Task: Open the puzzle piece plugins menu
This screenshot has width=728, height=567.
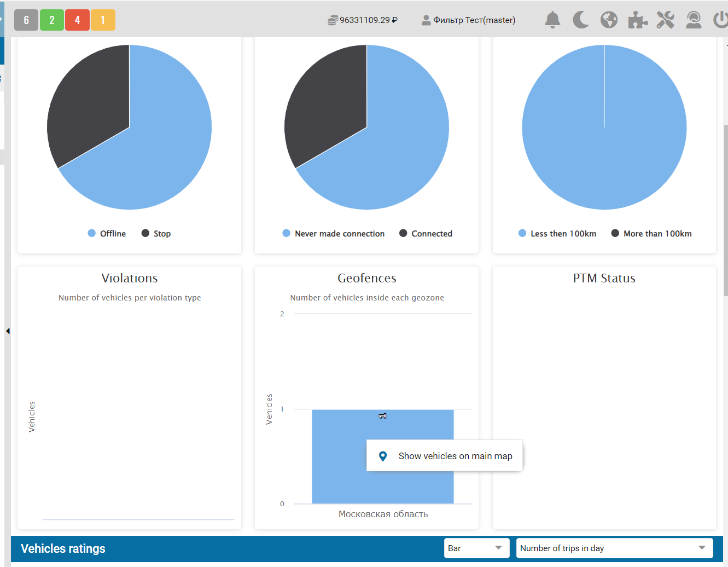Action: [637, 20]
